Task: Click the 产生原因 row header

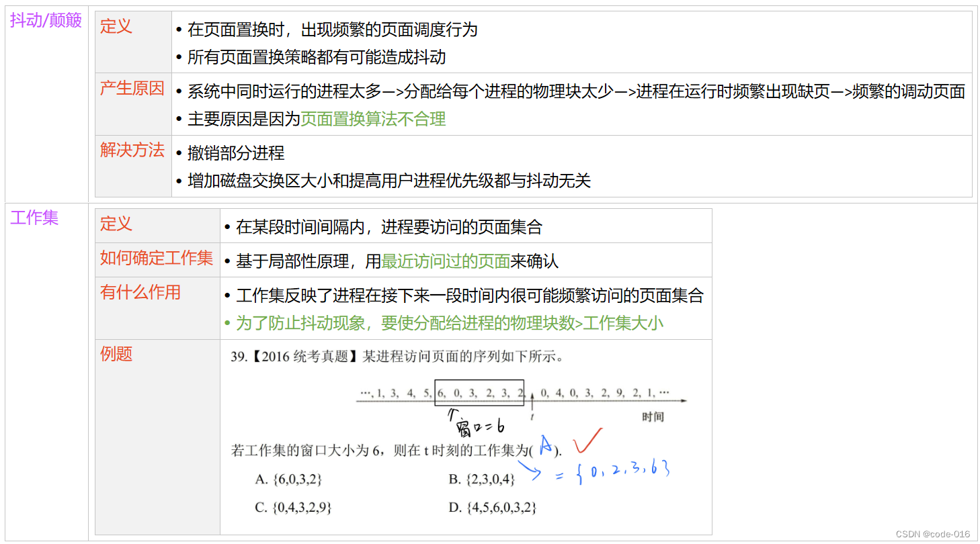Action: 131,89
